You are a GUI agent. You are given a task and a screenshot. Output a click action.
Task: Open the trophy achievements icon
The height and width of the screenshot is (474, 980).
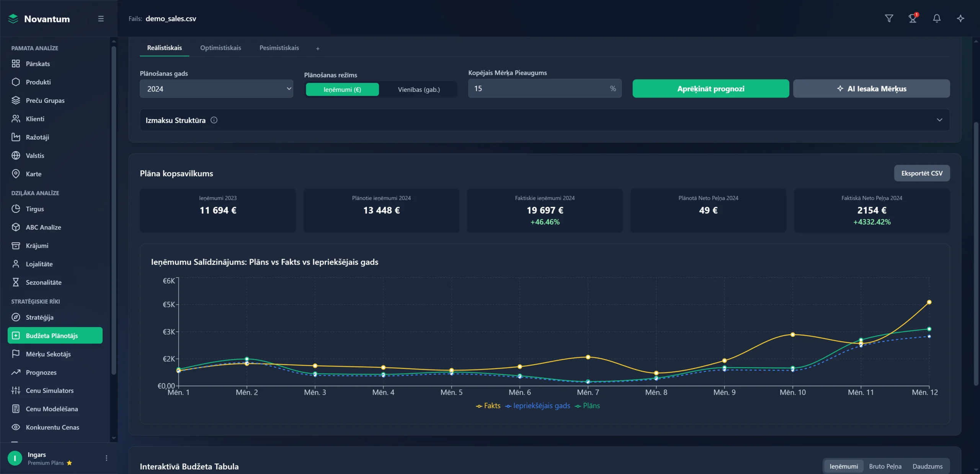(913, 18)
